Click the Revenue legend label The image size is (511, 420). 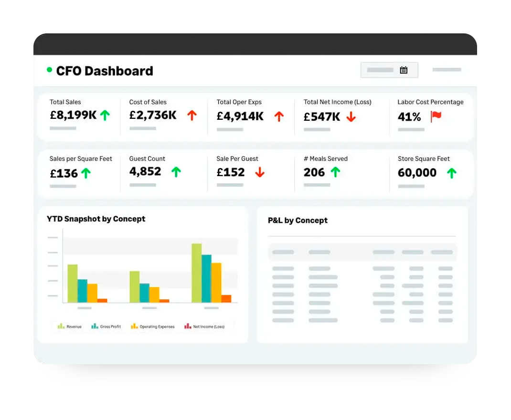(74, 326)
